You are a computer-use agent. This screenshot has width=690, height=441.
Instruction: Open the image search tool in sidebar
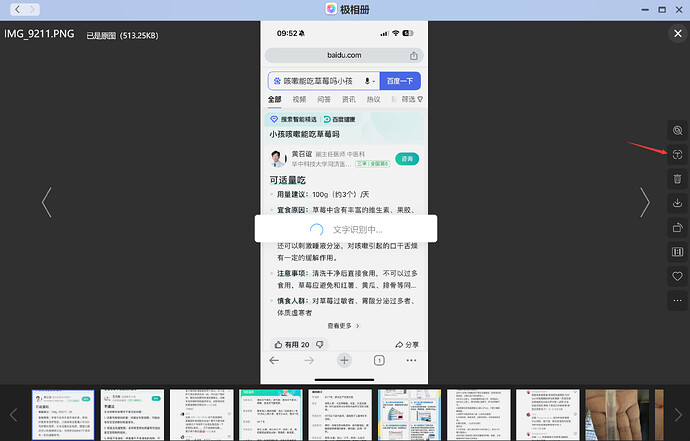(x=677, y=131)
